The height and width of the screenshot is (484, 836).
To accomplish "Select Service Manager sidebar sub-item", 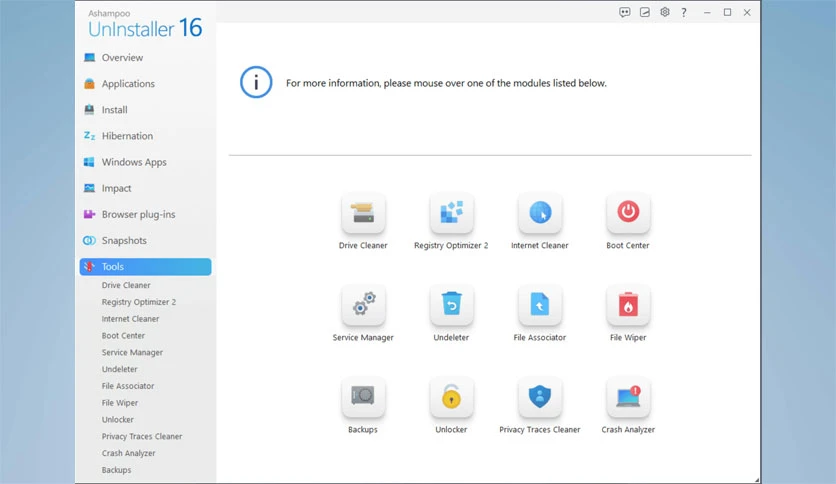I will point(132,352).
